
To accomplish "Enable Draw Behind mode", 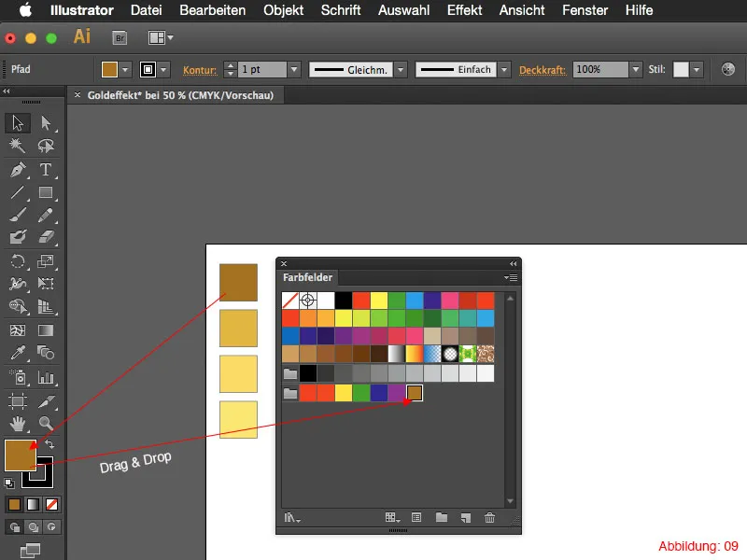I will pyautogui.click(x=33, y=527).
